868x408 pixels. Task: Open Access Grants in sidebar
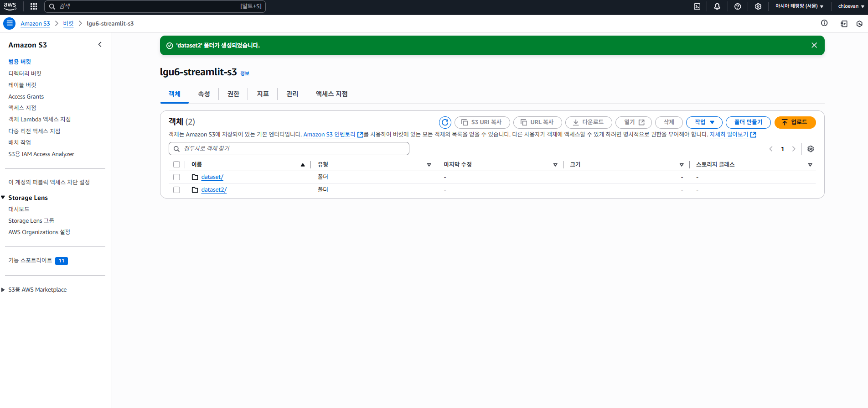click(26, 97)
